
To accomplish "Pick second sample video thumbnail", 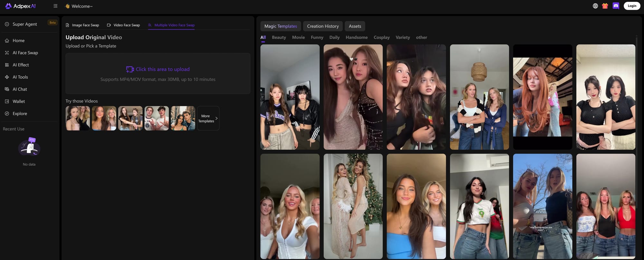I will 104,118.
